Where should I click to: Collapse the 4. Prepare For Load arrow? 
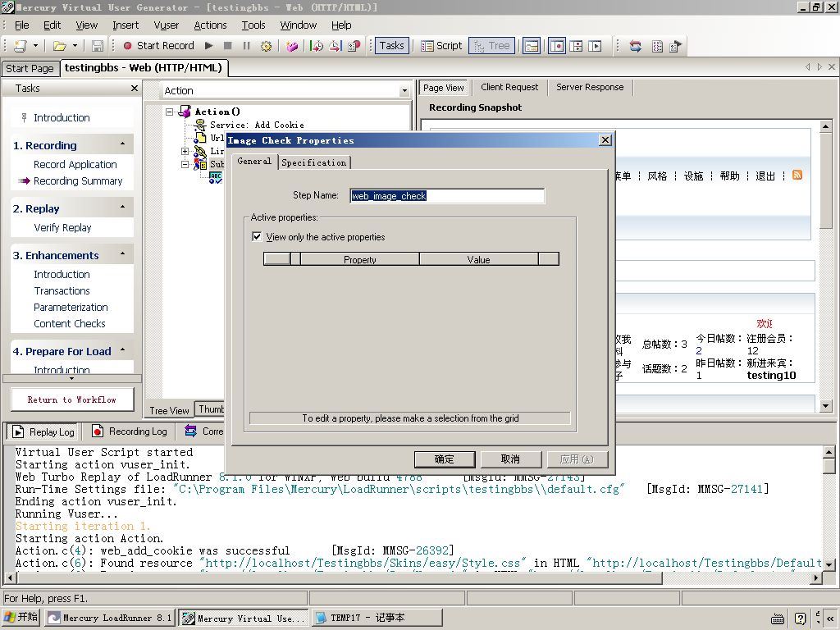click(x=123, y=349)
